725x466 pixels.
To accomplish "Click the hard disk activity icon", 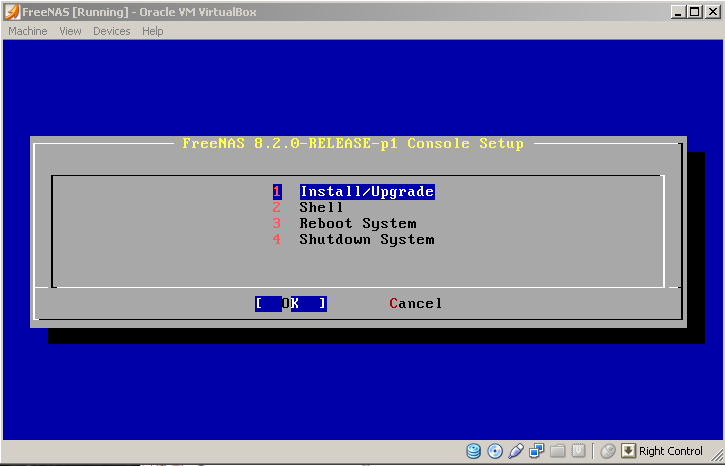I will [x=473, y=451].
